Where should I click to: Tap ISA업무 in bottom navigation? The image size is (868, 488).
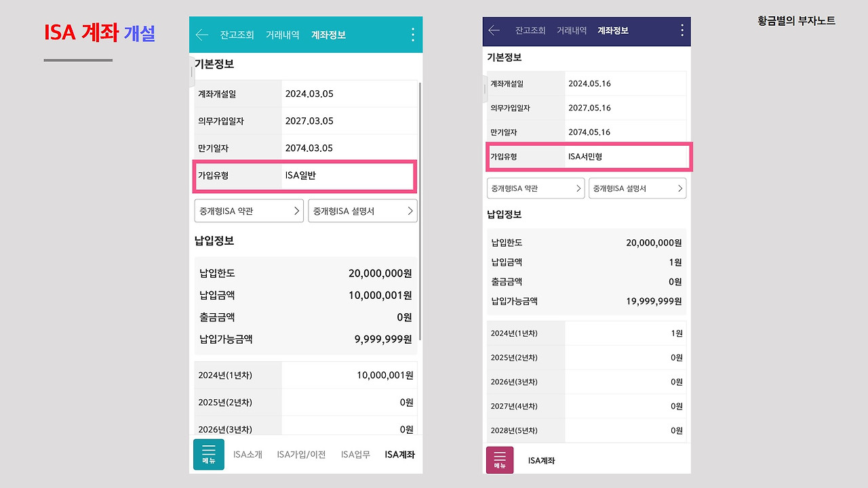[355, 454]
